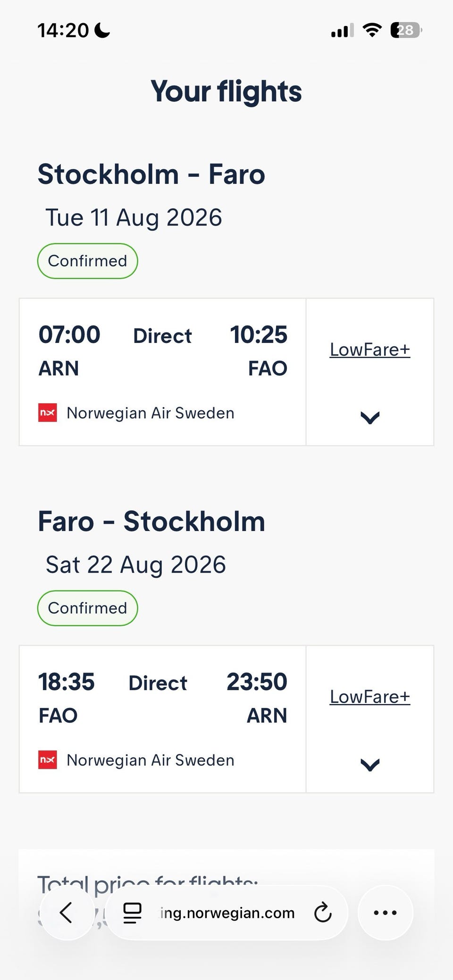Tap the Norwegian logo on the return flight
This screenshot has width=453, height=980.
pos(48,760)
